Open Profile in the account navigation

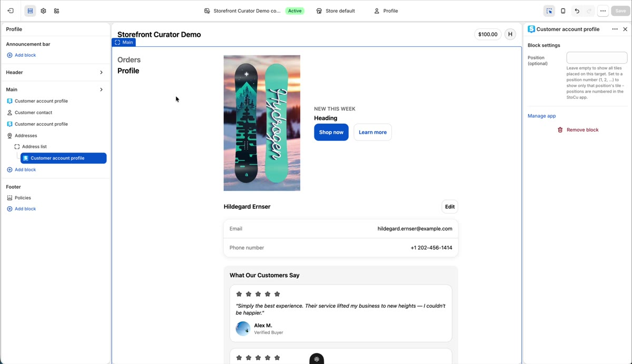[129, 71]
